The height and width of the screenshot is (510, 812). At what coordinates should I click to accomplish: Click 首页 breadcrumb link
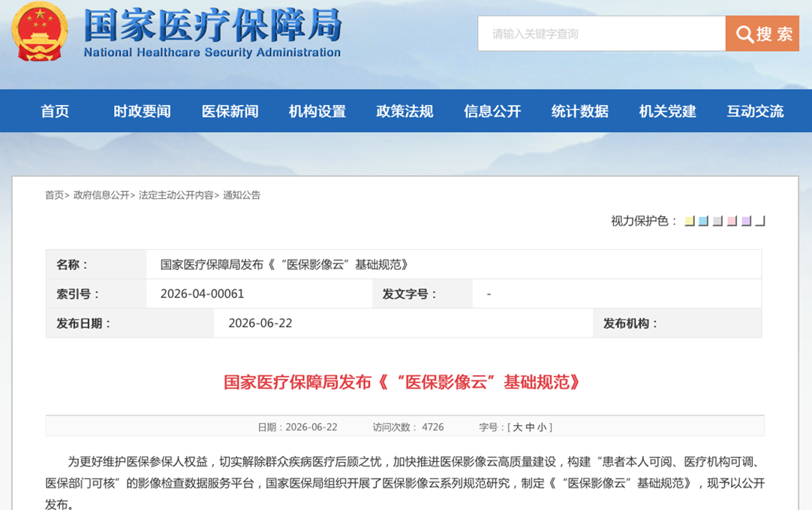[54, 195]
